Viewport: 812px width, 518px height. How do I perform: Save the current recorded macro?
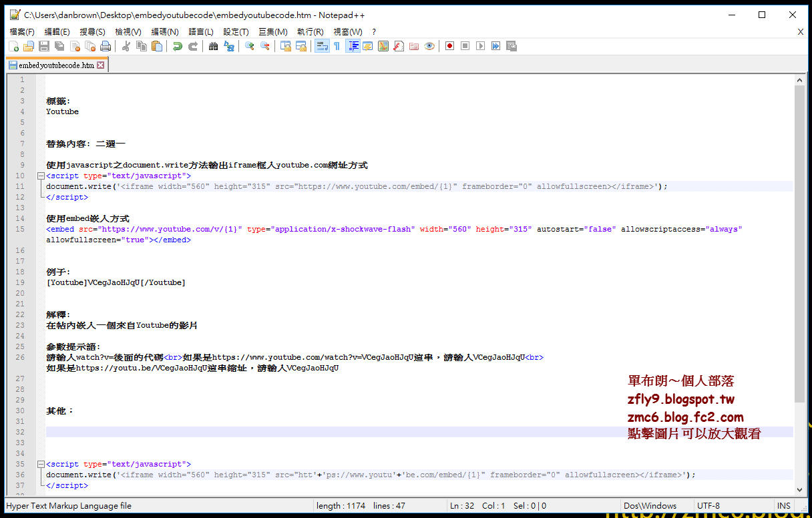[x=512, y=46]
